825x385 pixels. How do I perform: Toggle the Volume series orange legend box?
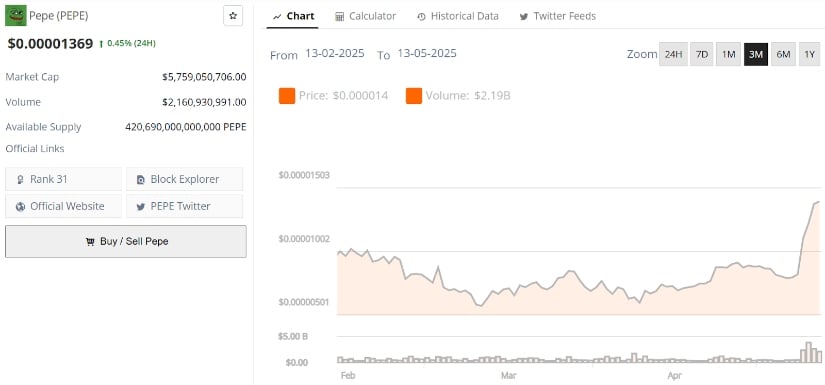[x=414, y=96]
